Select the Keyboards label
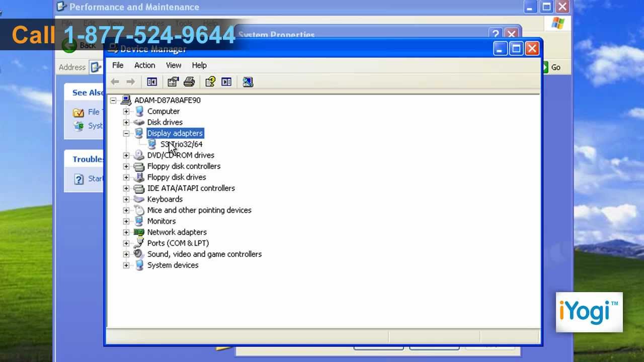The image size is (644, 362). 165,199
